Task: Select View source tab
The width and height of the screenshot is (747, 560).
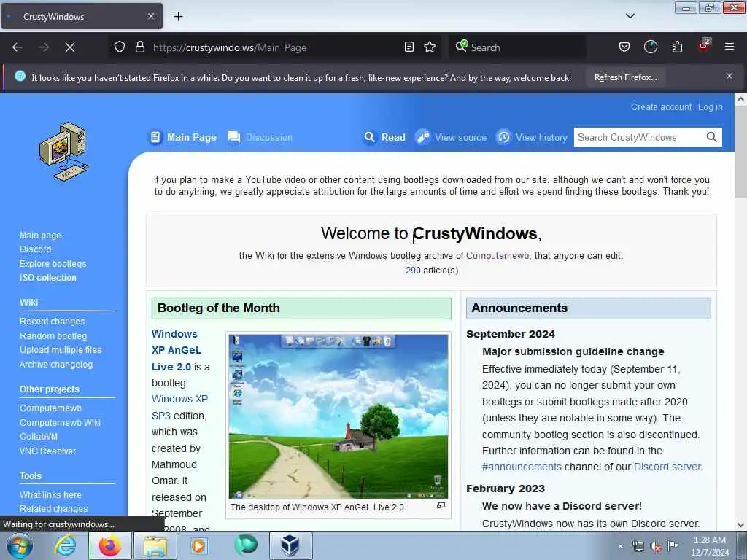Action: pos(451,137)
